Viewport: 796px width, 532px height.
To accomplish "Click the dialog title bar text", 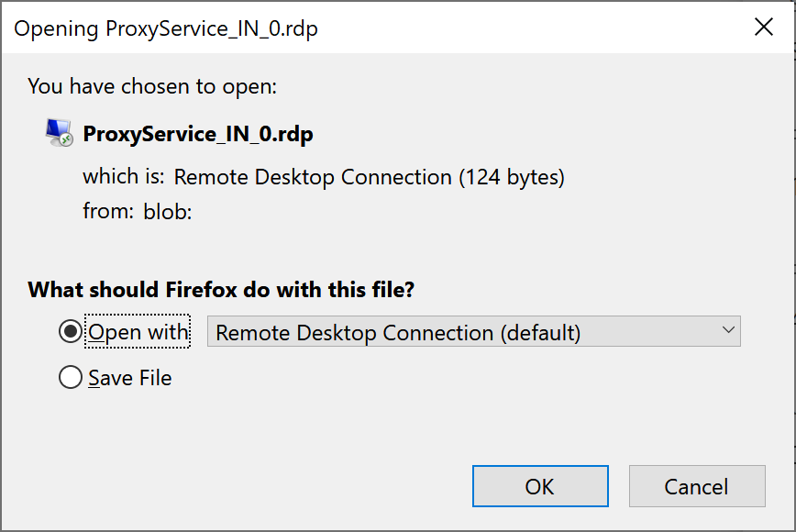I will pos(166,28).
